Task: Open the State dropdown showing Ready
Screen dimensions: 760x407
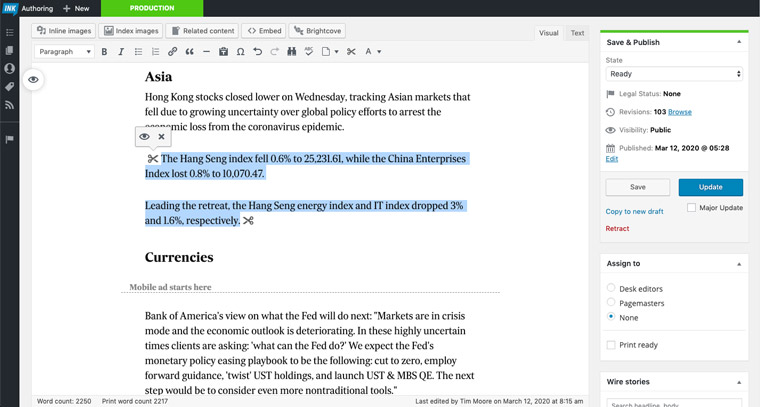Action: point(674,74)
